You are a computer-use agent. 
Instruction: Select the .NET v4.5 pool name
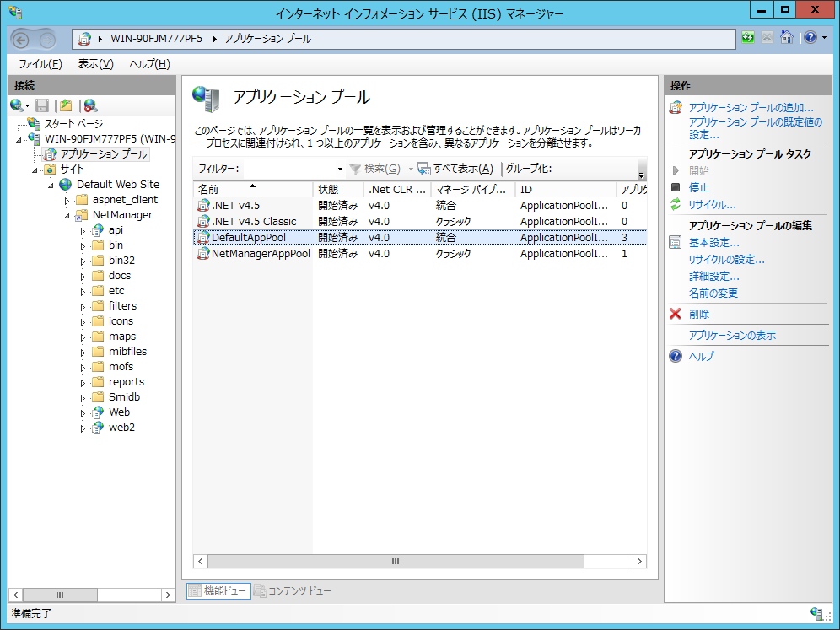point(235,205)
